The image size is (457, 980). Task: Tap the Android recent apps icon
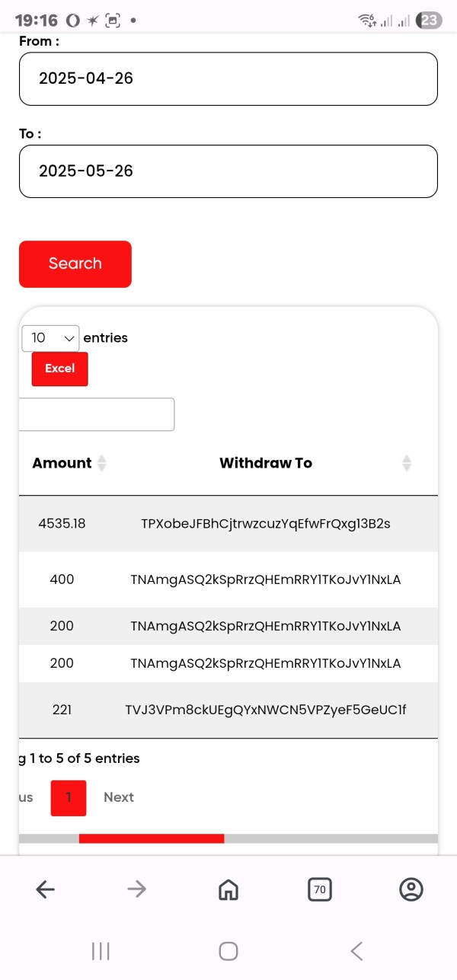pyautogui.click(x=101, y=950)
